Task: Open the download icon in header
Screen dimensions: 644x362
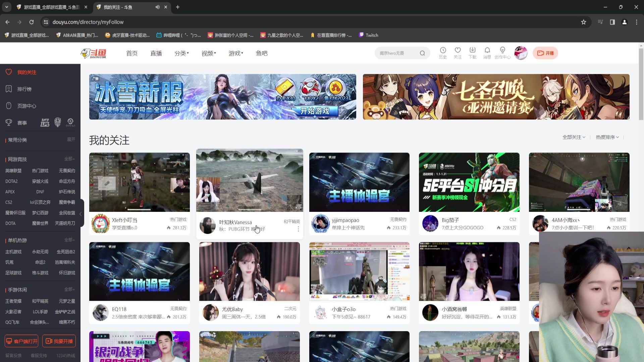Action: tap(472, 53)
